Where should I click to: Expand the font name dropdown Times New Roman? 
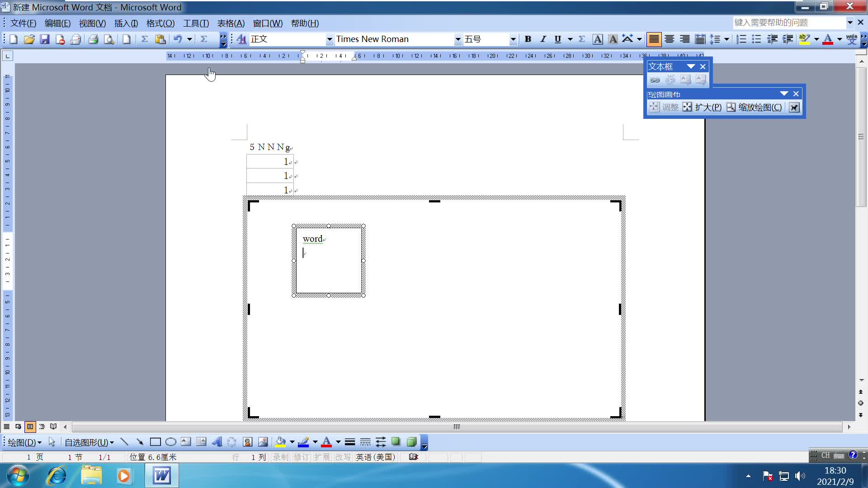point(458,39)
